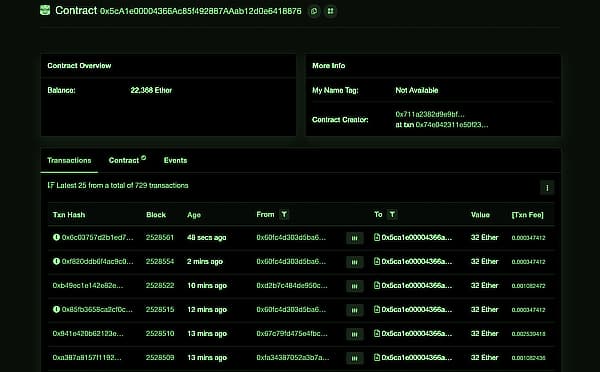The height and width of the screenshot is (372, 600).
Task: Switch to the Transactions tab
Action: click(x=69, y=160)
